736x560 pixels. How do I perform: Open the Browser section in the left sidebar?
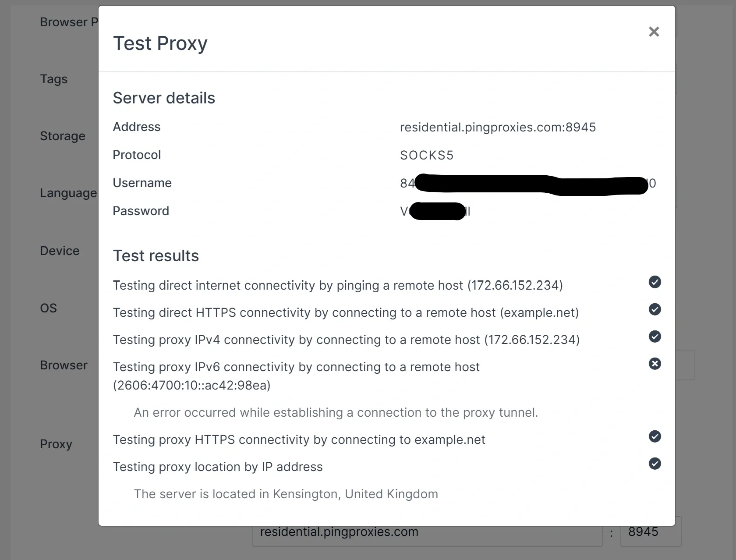pos(64,365)
